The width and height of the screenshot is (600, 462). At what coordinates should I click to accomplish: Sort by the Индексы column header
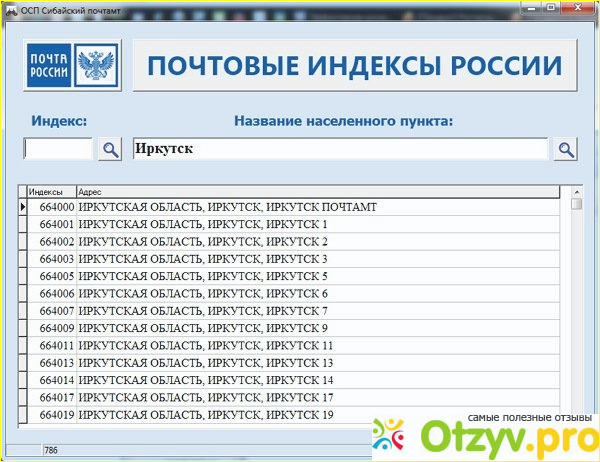[50, 191]
